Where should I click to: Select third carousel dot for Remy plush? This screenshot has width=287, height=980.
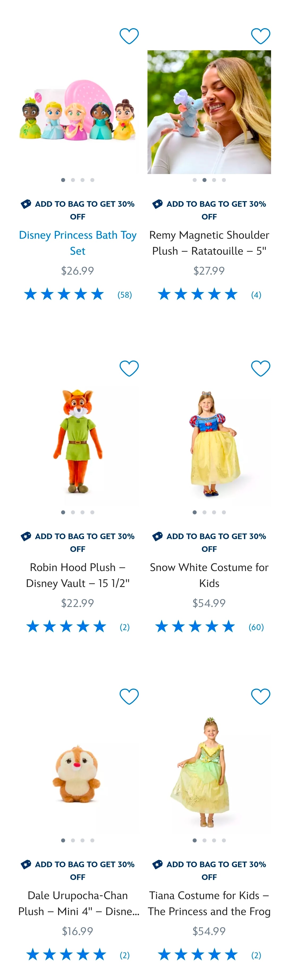[x=214, y=180]
